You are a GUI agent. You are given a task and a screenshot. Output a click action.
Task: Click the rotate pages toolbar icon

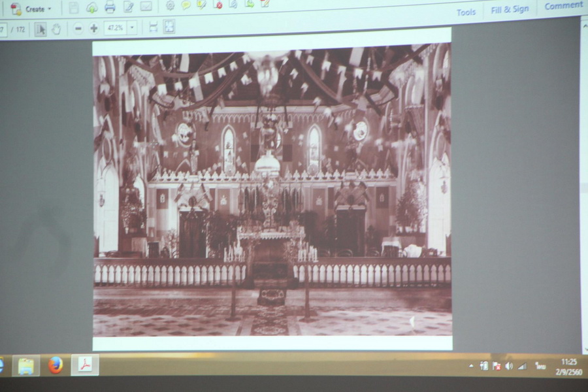click(x=233, y=4)
